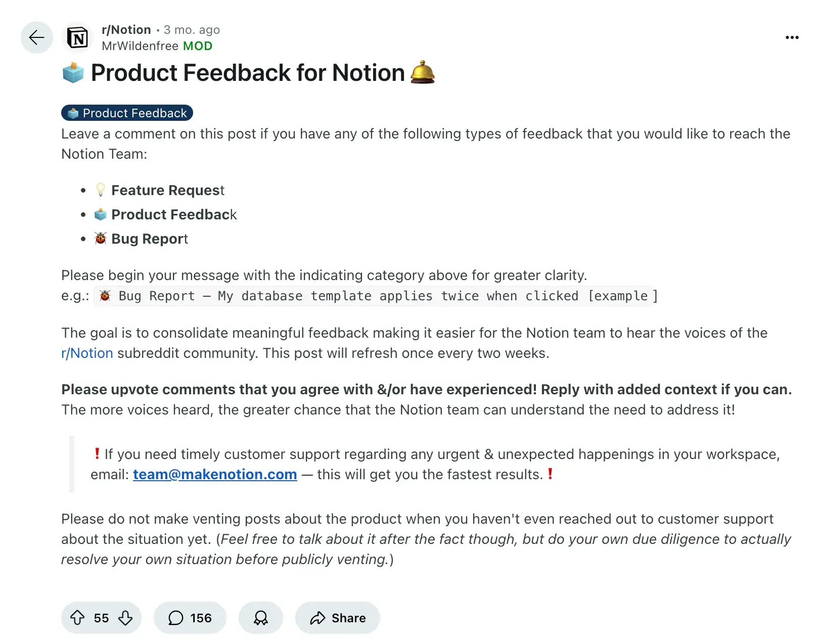Open MrWildenfree's user profile
The height and width of the screenshot is (644, 818).
click(x=140, y=46)
